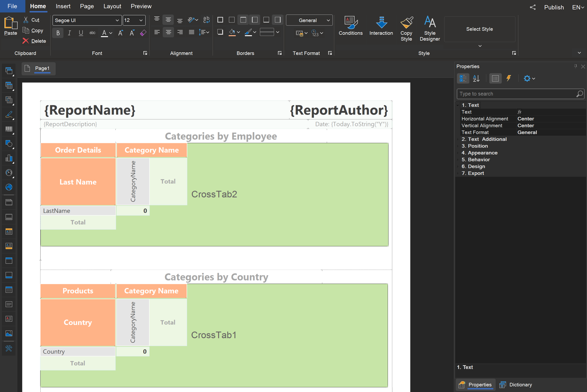
Task: Click the Clear Formatting eraser icon
Action: pyautogui.click(x=143, y=33)
